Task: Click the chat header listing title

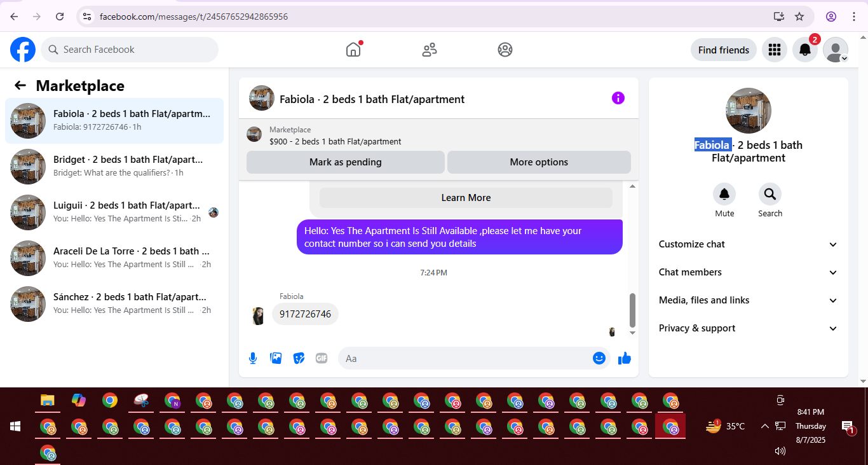Action: click(x=372, y=99)
